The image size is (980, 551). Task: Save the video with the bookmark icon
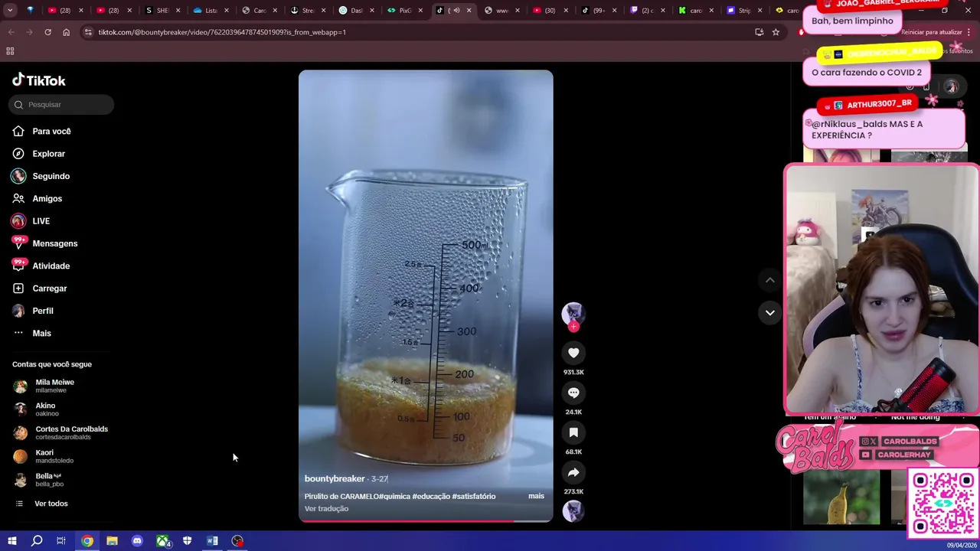click(x=573, y=432)
